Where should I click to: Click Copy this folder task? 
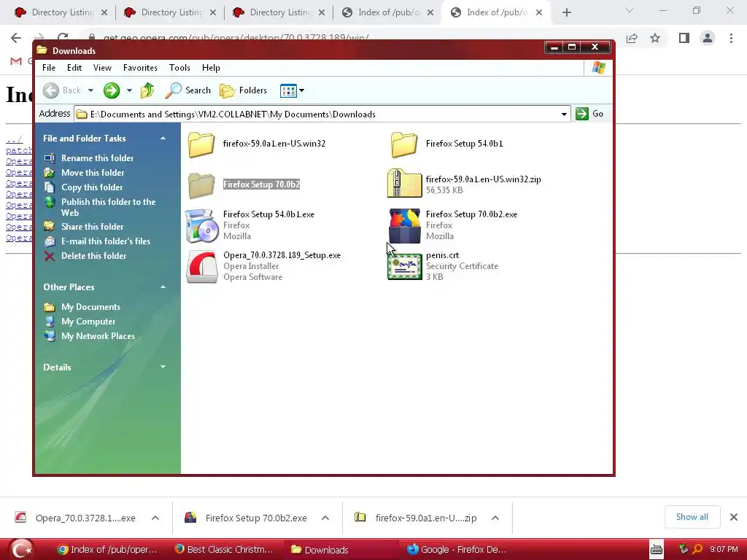tap(92, 187)
